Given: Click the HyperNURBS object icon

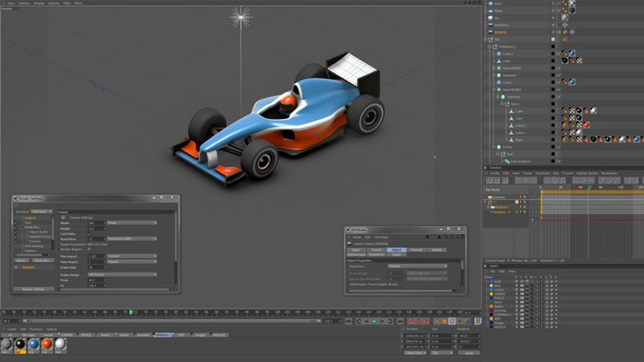Looking at the screenshot, I should coord(499,68).
